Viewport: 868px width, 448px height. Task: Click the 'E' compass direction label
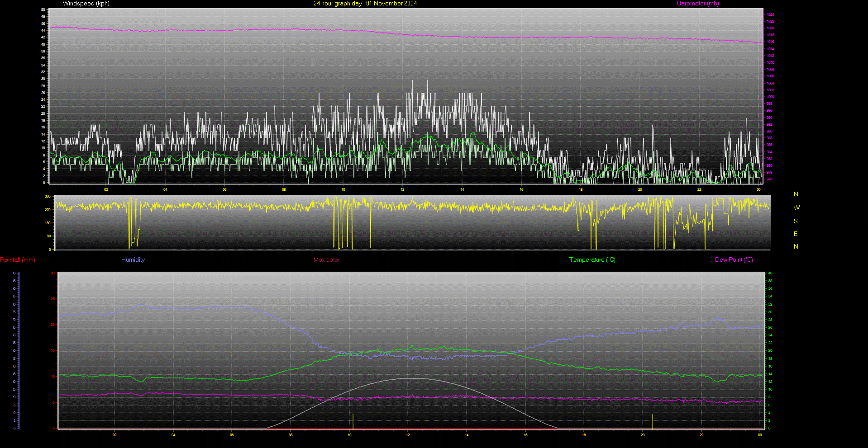pos(796,234)
